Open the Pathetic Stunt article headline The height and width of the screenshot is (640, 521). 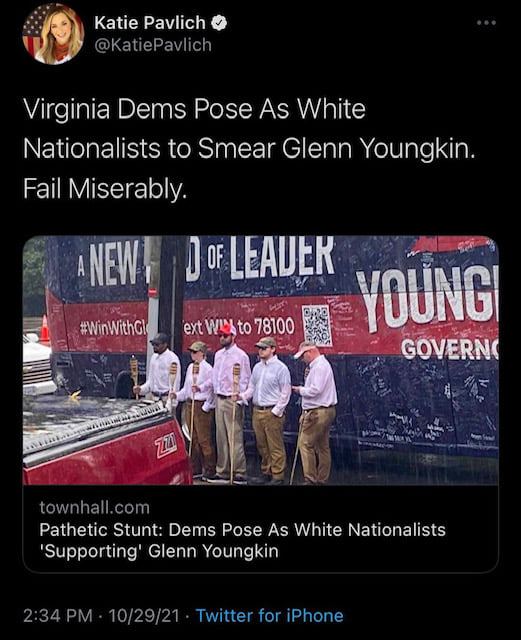coord(243,540)
